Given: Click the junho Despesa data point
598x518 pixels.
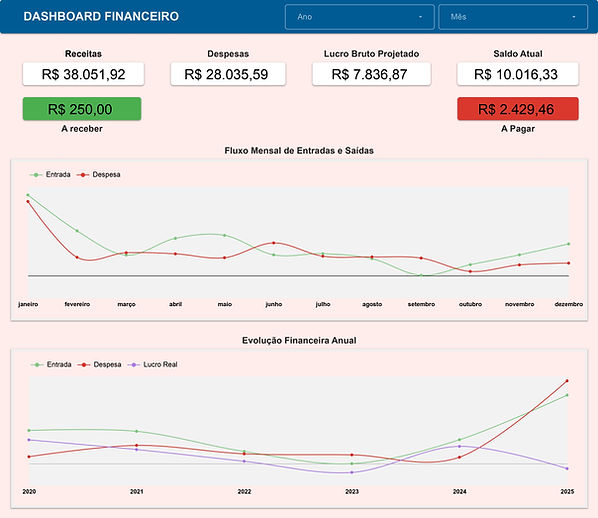Looking at the screenshot, I should tap(274, 243).
